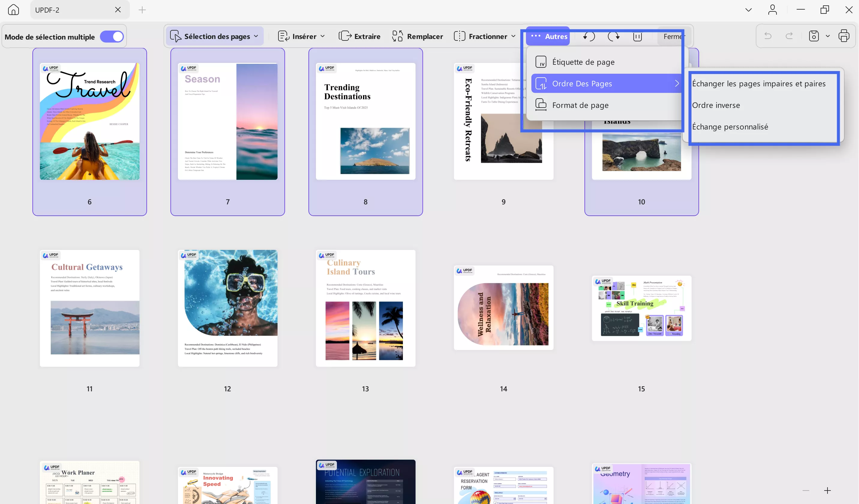Click the print icon
Screen dimensions: 859x504
point(844,36)
